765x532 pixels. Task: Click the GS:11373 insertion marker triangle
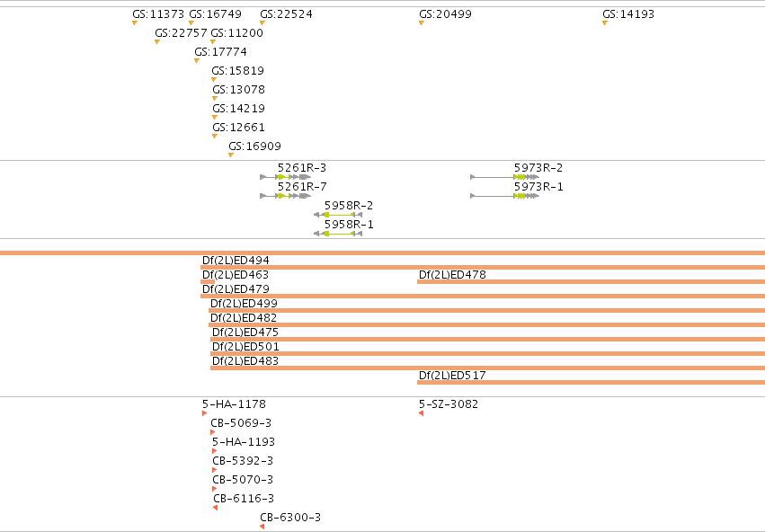tap(135, 23)
